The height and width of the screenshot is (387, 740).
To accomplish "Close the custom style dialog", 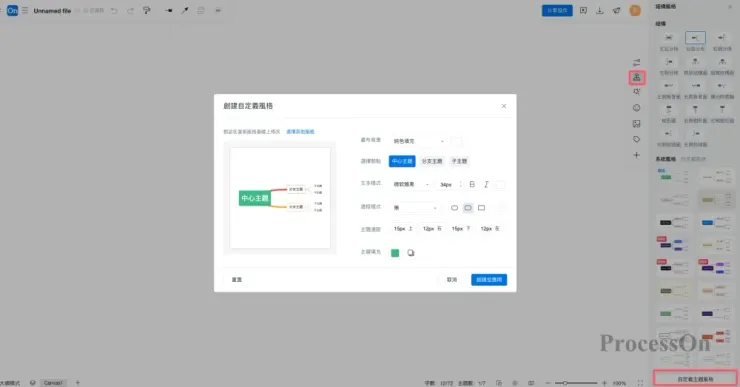I will 504,106.
